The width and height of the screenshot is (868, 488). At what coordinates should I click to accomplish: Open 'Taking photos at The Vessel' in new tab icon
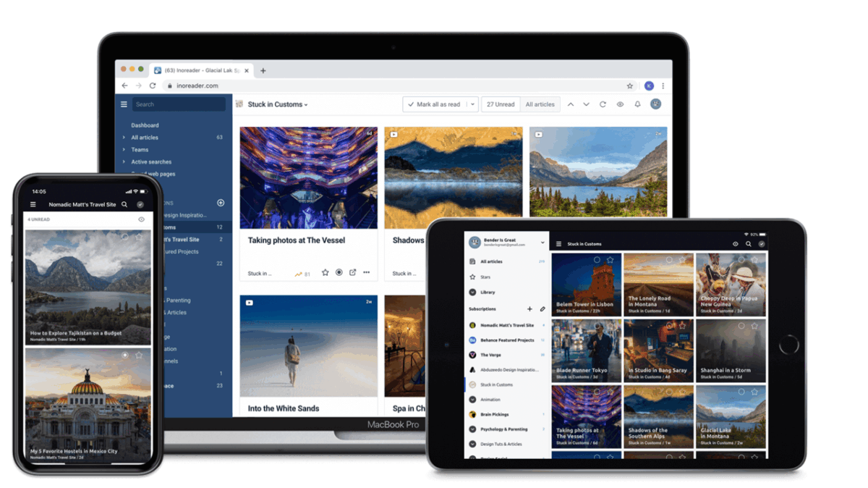(x=352, y=273)
